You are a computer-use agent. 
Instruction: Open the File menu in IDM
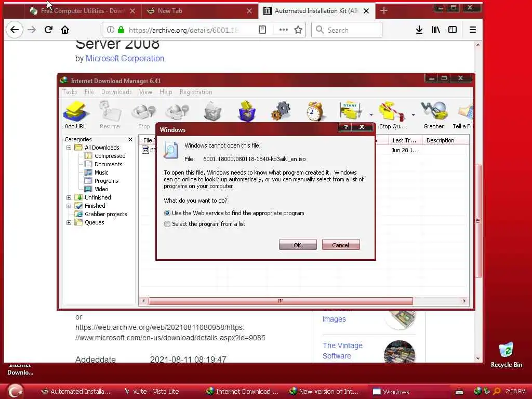click(x=89, y=92)
